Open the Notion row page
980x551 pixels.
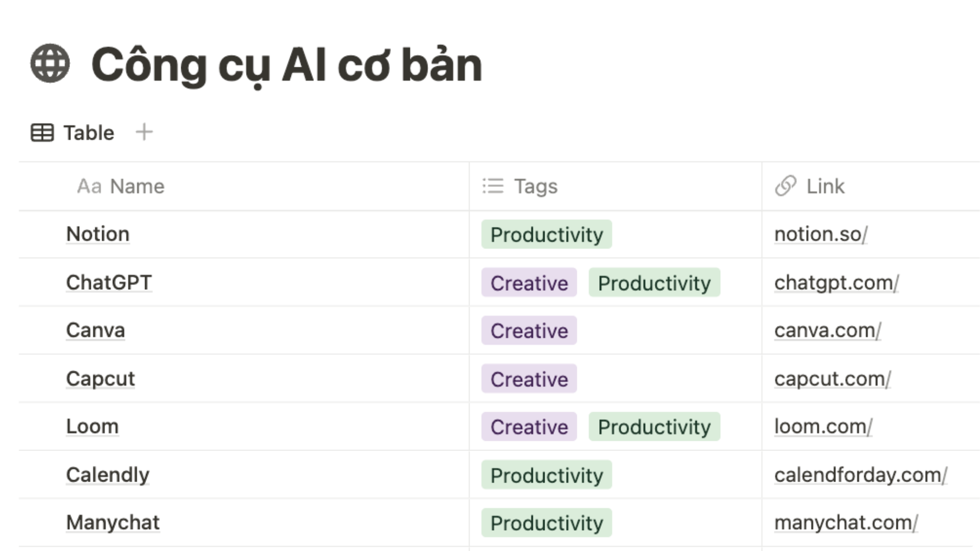98,234
